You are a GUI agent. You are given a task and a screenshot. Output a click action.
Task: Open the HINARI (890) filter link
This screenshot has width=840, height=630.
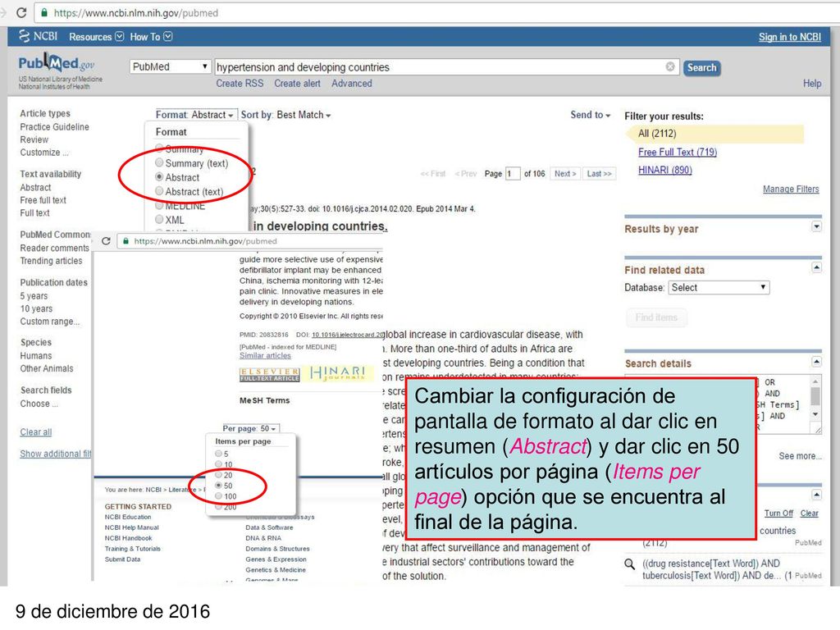tap(664, 170)
